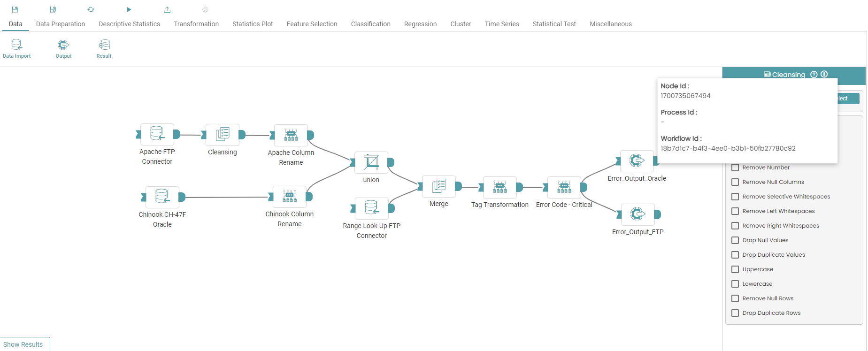Check the Drop Duplicate Rows option

(x=735, y=313)
